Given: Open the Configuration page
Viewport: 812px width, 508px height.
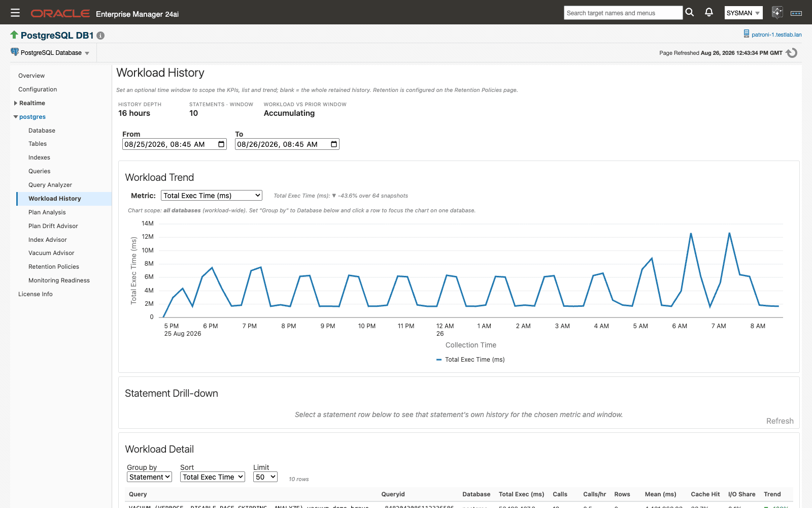Looking at the screenshot, I should click(38, 89).
